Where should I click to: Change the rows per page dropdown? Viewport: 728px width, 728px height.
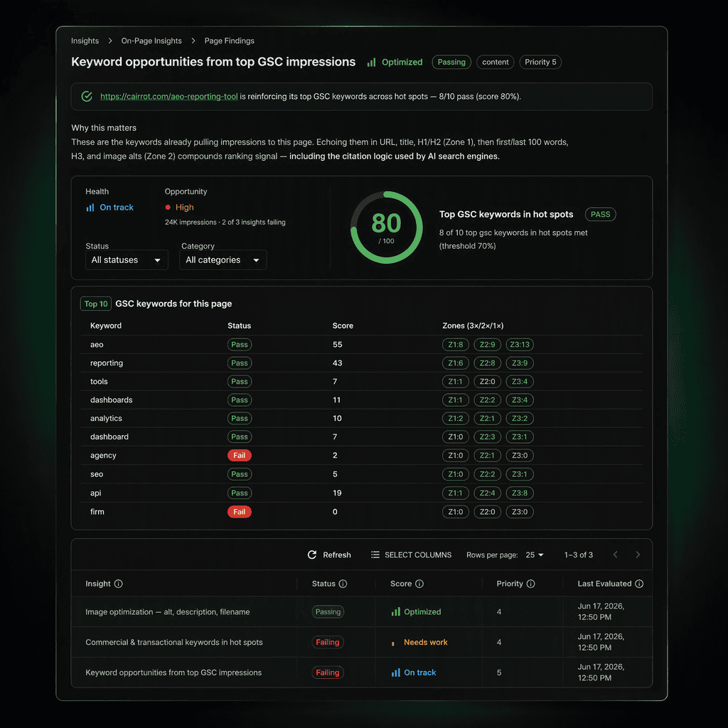pyautogui.click(x=535, y=555)
